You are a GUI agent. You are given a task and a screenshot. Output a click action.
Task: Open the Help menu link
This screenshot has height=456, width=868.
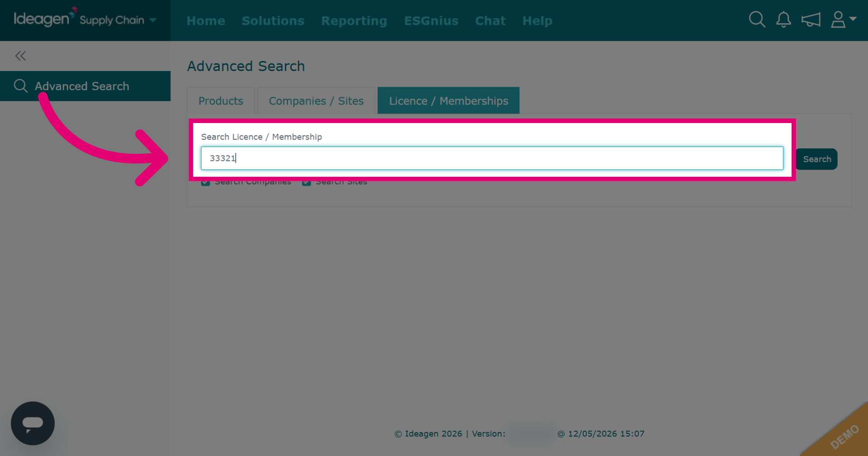(537, 21)
